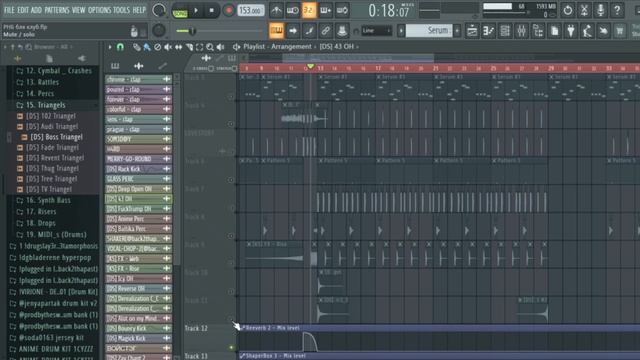The width and height of the screenshot is (640, 360).
Task: Click the plus button right of Serum
Action: 457,31
